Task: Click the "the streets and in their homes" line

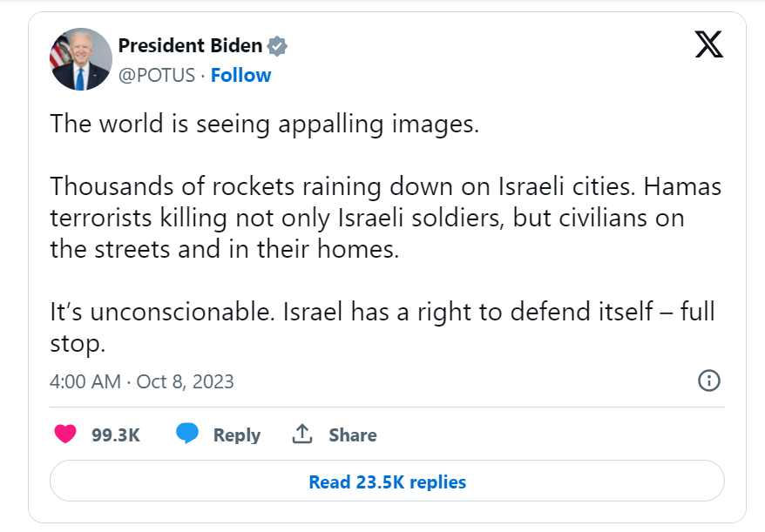Action: [224, 249]
